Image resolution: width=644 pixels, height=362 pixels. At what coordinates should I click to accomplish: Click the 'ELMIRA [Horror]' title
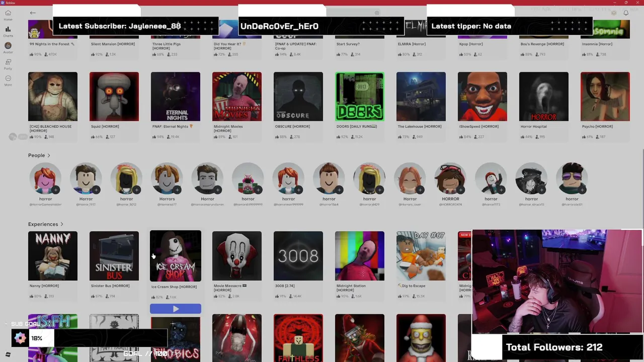(412, 44)
